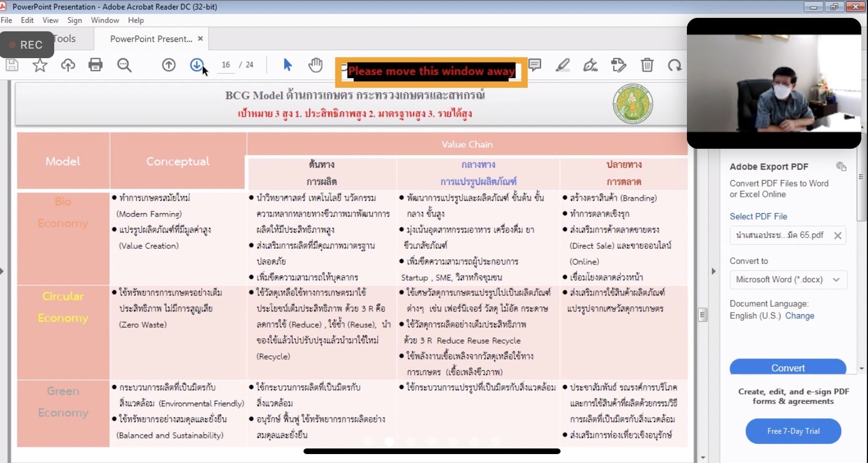Click the 'Document Language:' label
Image resolution: width=868 pixels, height=463 pixels.
point(769,304)
